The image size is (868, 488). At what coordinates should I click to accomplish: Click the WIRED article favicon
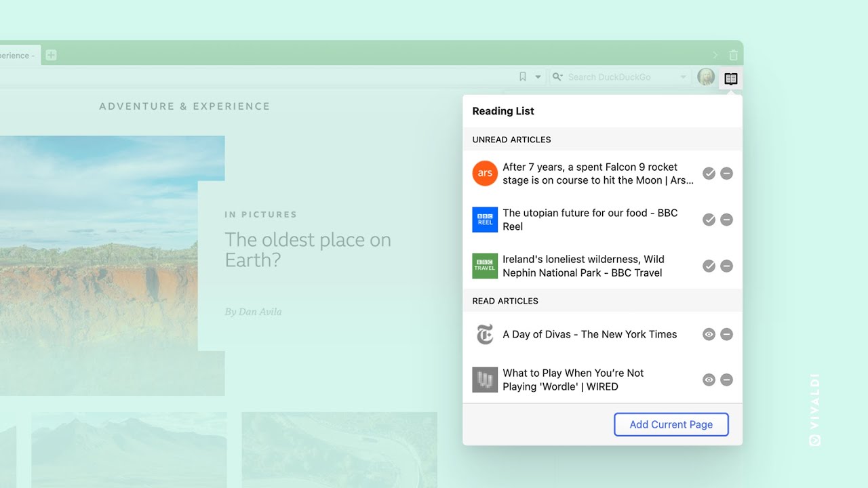coord(485,380)
